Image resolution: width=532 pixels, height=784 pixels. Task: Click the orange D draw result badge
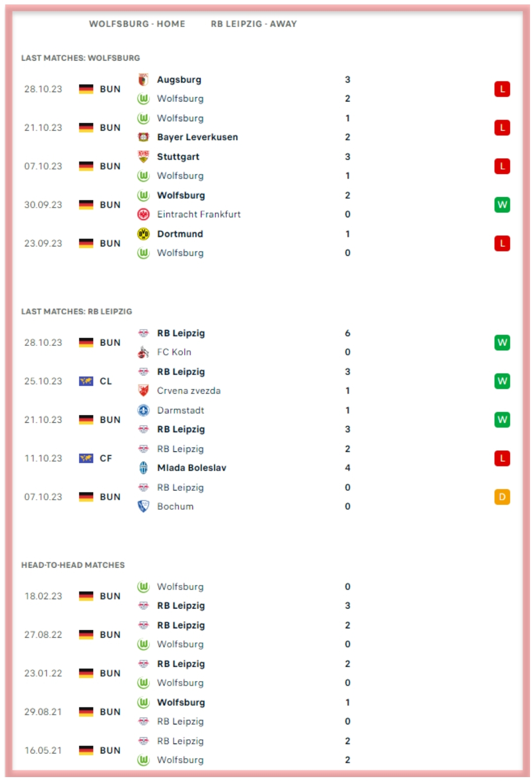tap(502, 497)
